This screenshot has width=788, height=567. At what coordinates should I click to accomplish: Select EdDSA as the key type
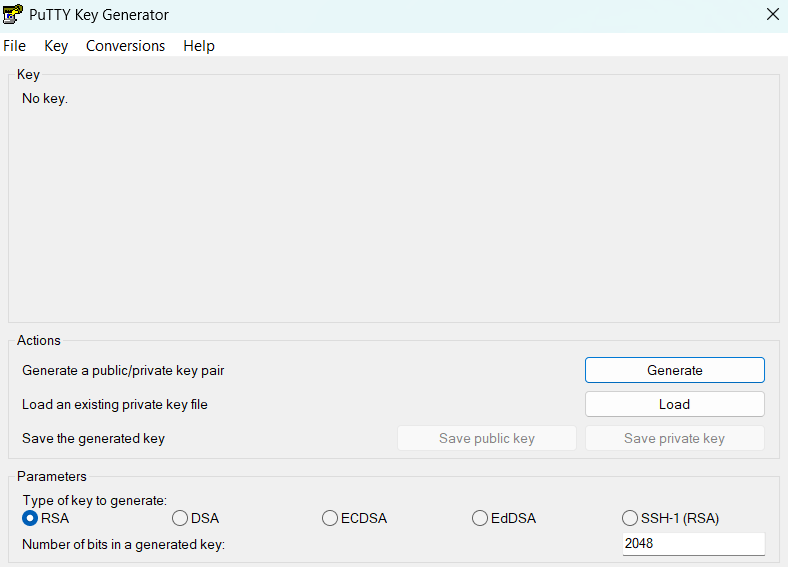point(480,518)
